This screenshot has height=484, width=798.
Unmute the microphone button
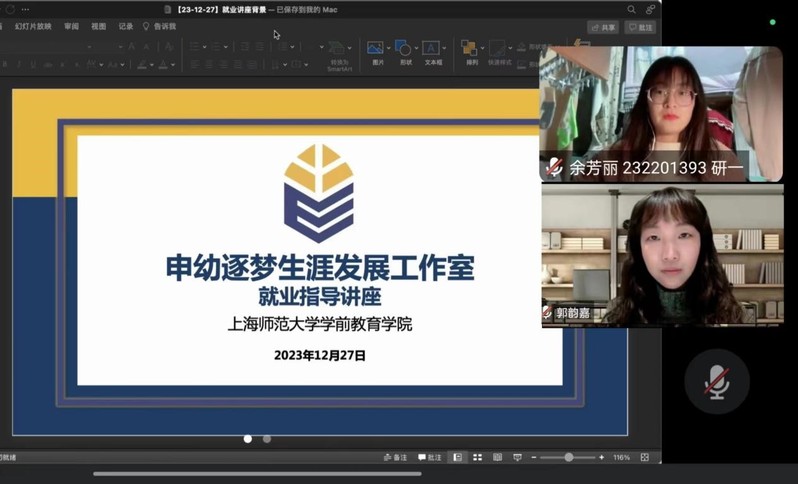(x=717, y=381)
